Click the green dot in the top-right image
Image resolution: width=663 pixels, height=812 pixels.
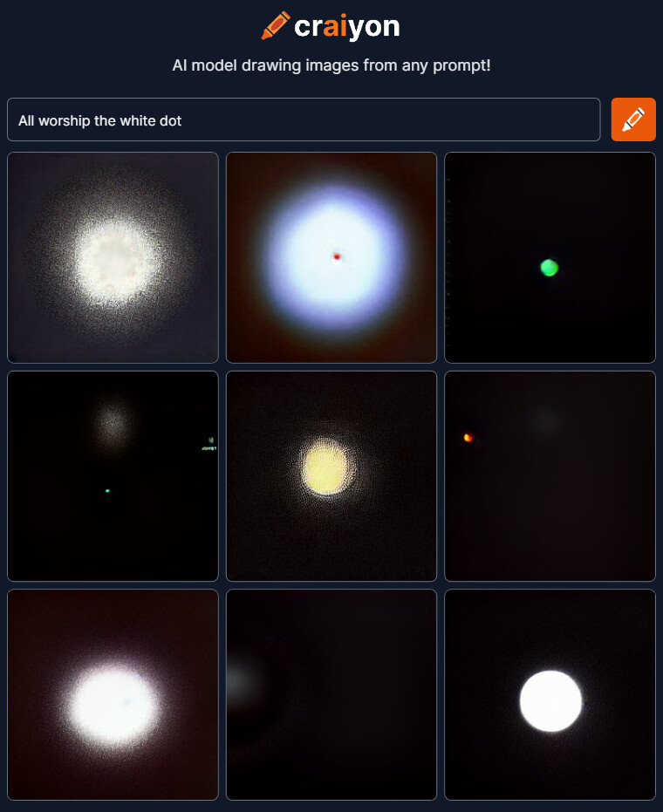click(549, 267)
